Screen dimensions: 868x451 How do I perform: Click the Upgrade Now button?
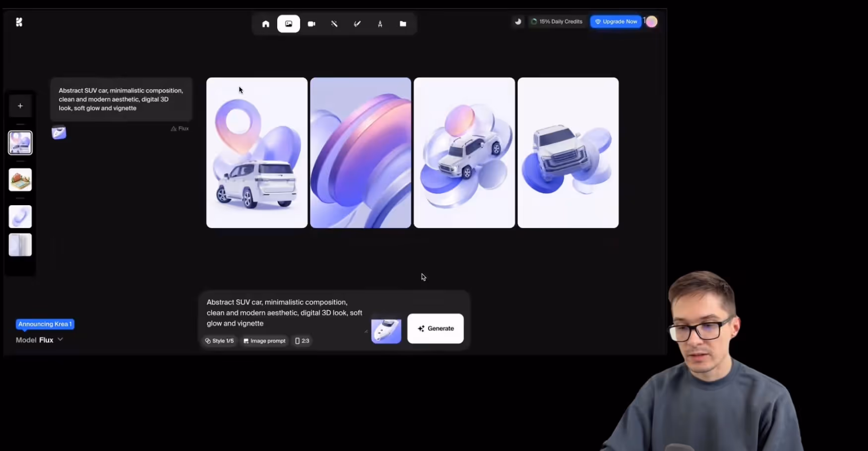click(616, 21)
